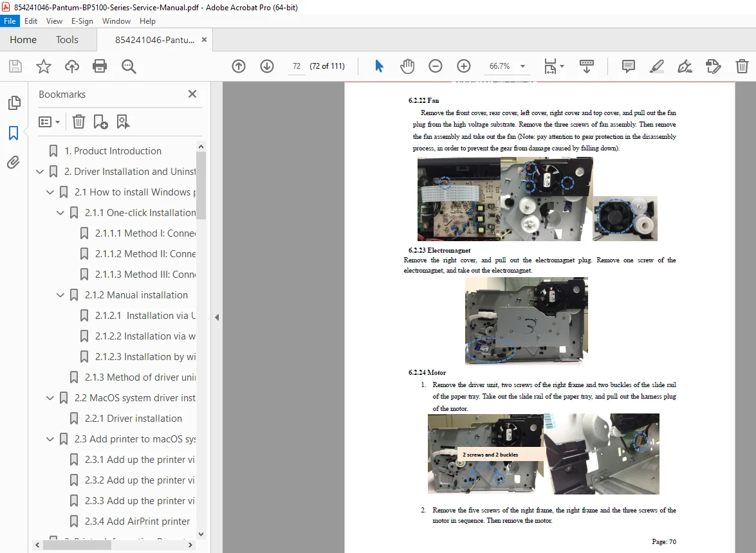Open the Edit menu

[31, 21]
